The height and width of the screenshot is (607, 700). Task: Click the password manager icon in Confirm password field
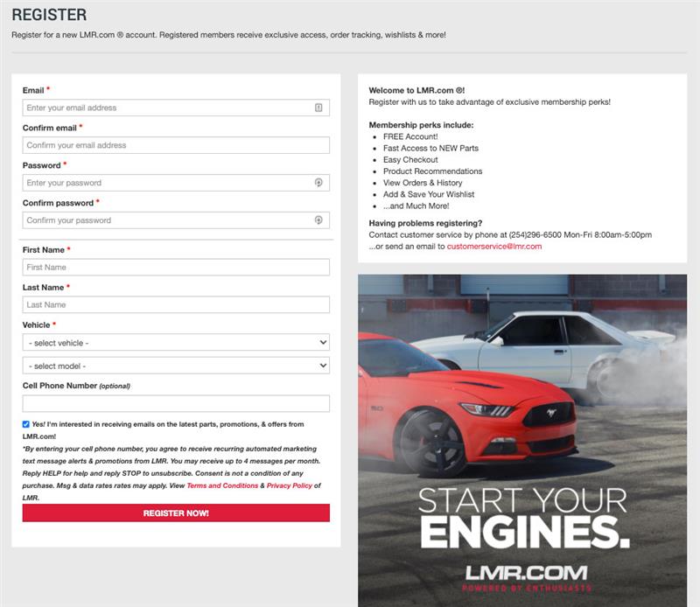[x=318, y=220]
